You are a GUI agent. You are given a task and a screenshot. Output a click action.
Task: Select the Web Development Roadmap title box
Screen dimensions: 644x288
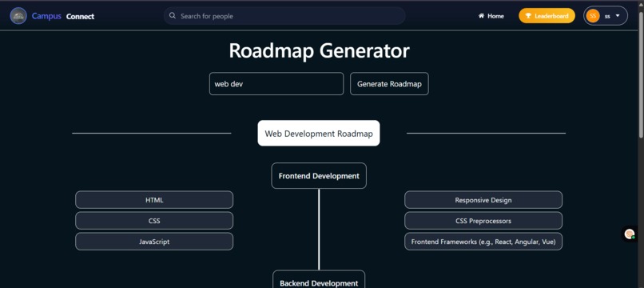(x=319, y=134)
